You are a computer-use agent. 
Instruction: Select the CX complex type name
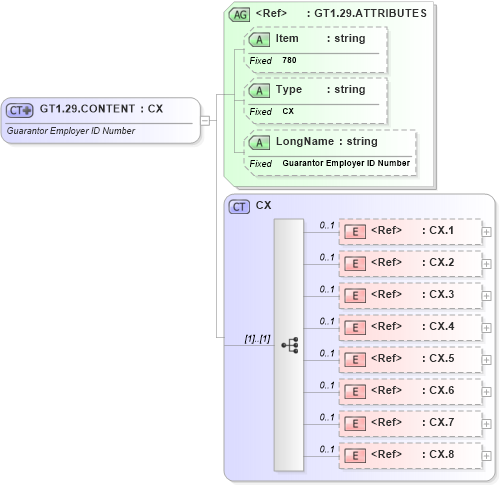(x=263, y=205)
